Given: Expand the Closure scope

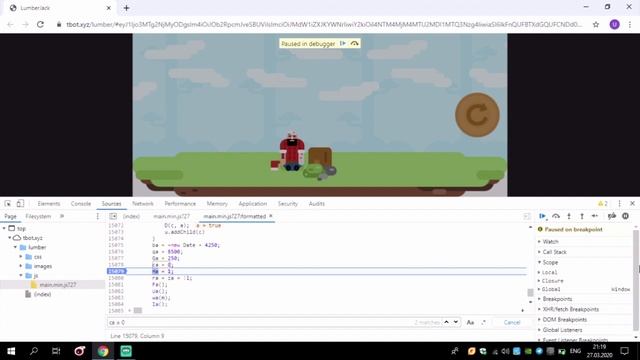Looking at the screenshot, I should (553, 281).
